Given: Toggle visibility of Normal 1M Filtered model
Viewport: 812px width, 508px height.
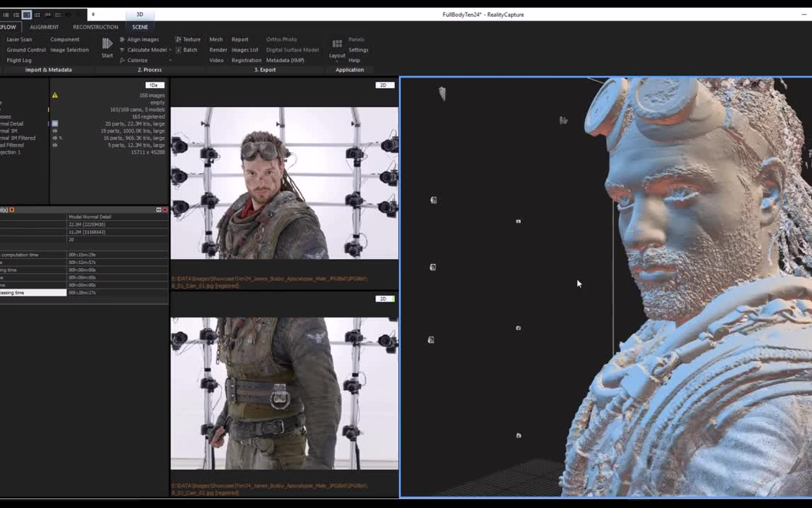Looking at the screenshot, I should [55, 138].
